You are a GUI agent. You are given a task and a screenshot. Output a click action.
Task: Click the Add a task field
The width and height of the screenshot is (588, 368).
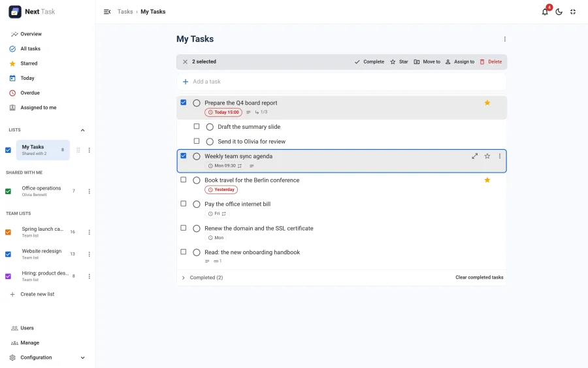(342, 82)
